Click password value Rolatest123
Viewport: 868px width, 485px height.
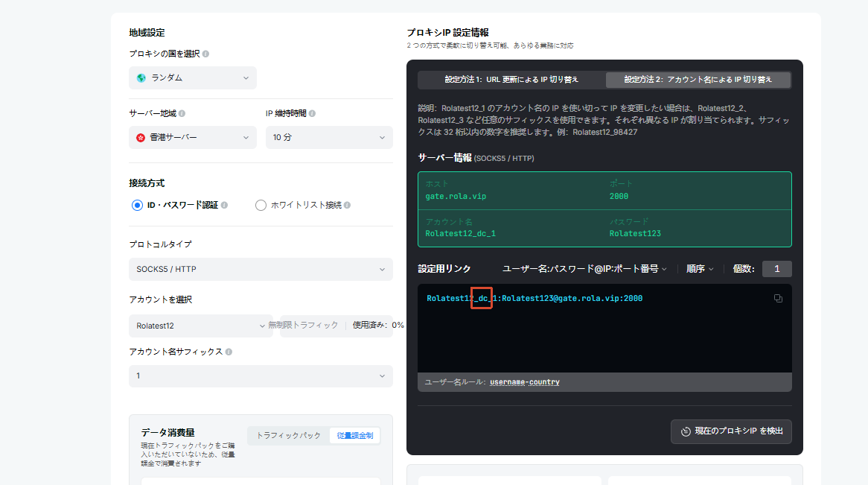coord(635,233)
